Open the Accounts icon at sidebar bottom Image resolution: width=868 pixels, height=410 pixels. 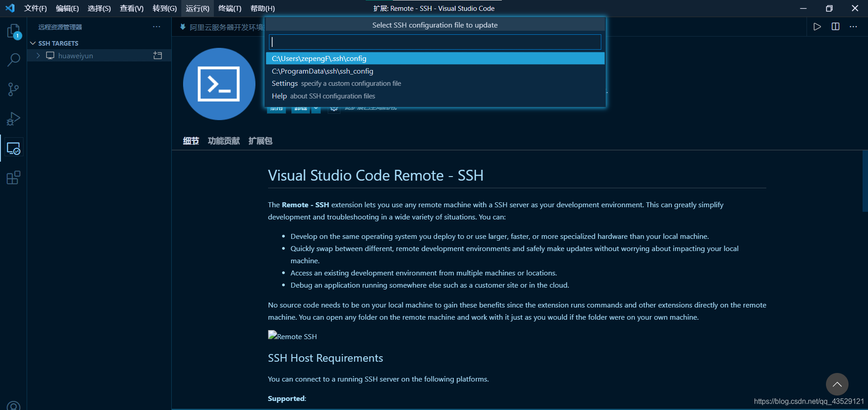[14, 406]
